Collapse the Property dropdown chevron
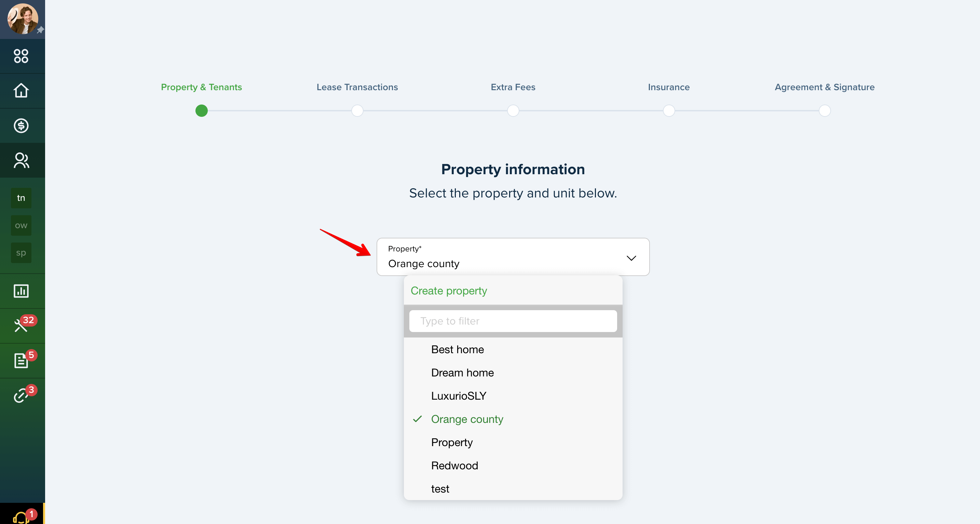The image size is (980, 524). coord(631,258)
